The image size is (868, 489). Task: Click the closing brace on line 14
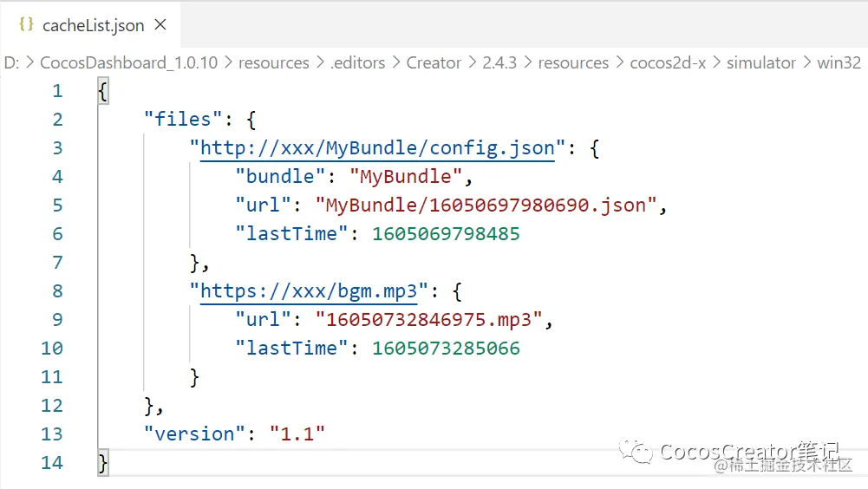click(x=103, y=463)
